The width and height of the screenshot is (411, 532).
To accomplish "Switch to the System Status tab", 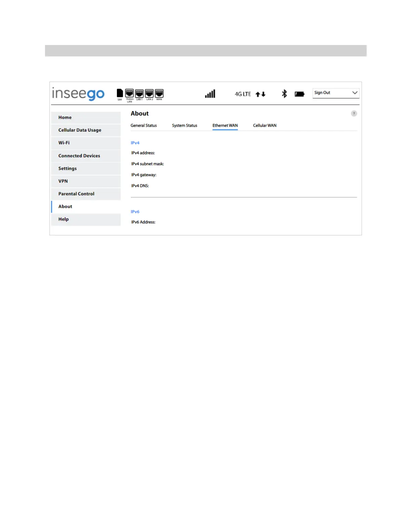I will (x=185, y=126).
